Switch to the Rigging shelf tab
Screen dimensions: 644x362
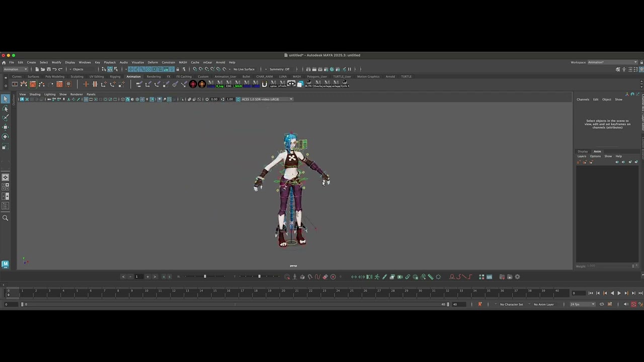(x=115, y=76)
